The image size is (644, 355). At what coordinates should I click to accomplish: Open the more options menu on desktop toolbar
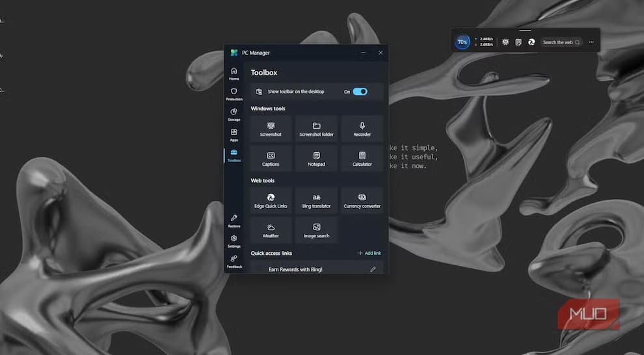[591, 42]
